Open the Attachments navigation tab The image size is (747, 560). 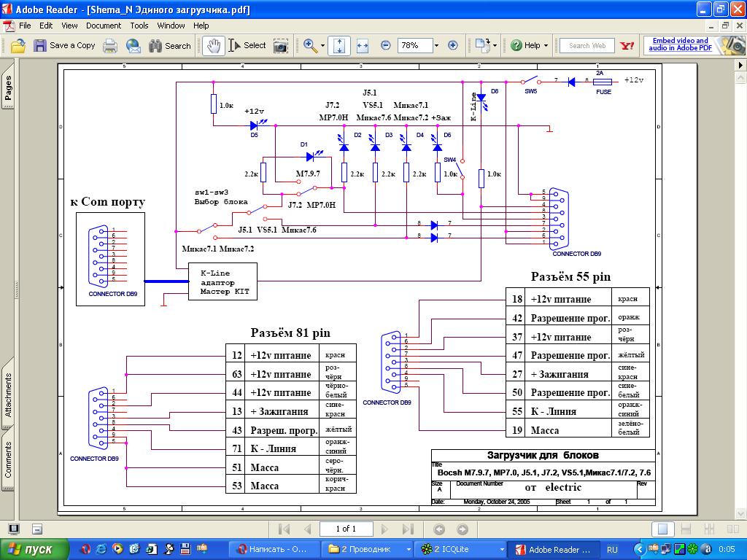pos(8,395)
